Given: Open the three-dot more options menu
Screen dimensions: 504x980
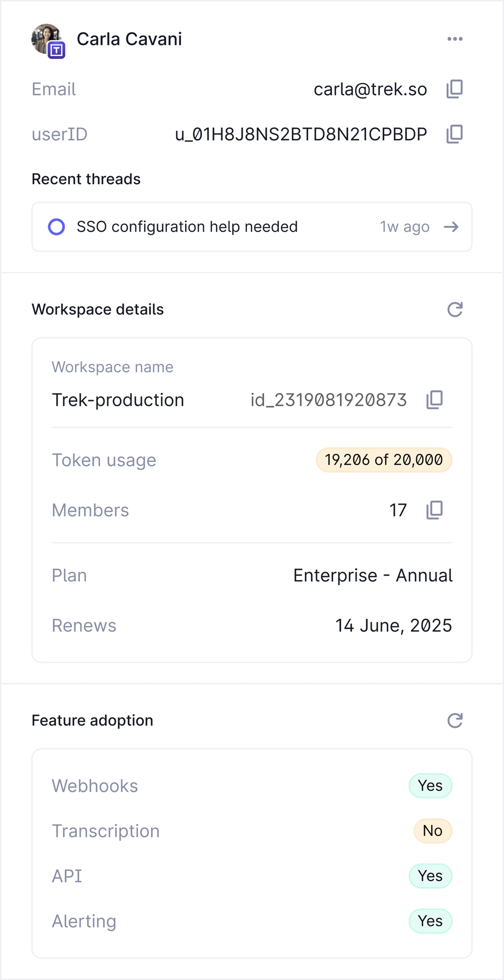Looking at the screenshot, I should point(455,39).
